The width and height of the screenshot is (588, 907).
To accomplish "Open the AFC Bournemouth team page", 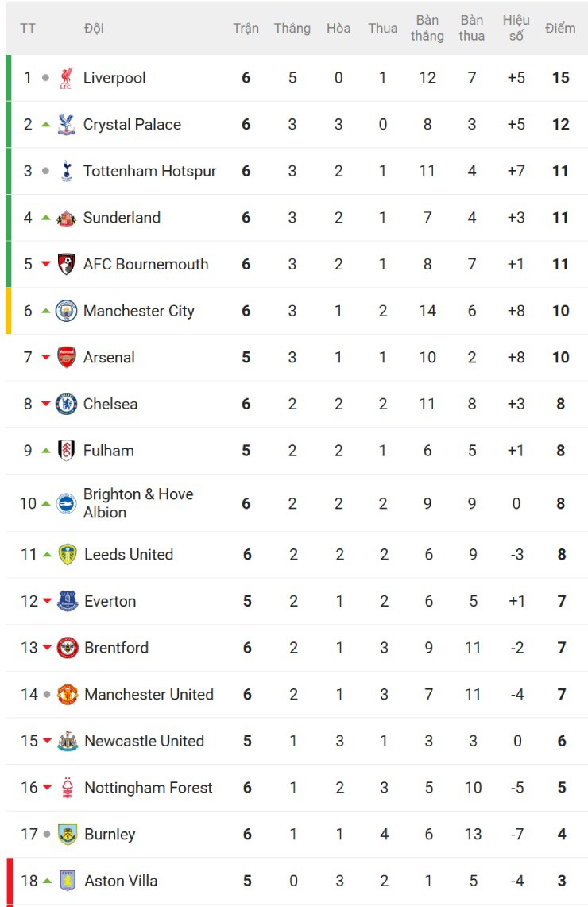I will (145, 265).
